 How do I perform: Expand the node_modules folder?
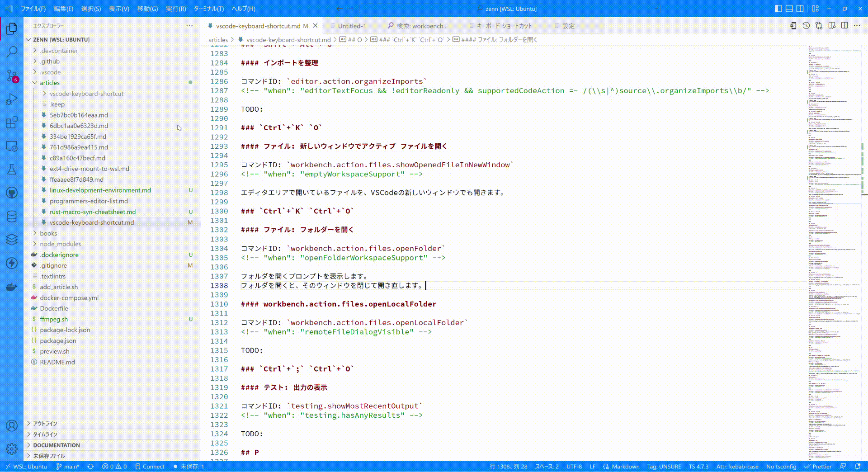[112, 244]
